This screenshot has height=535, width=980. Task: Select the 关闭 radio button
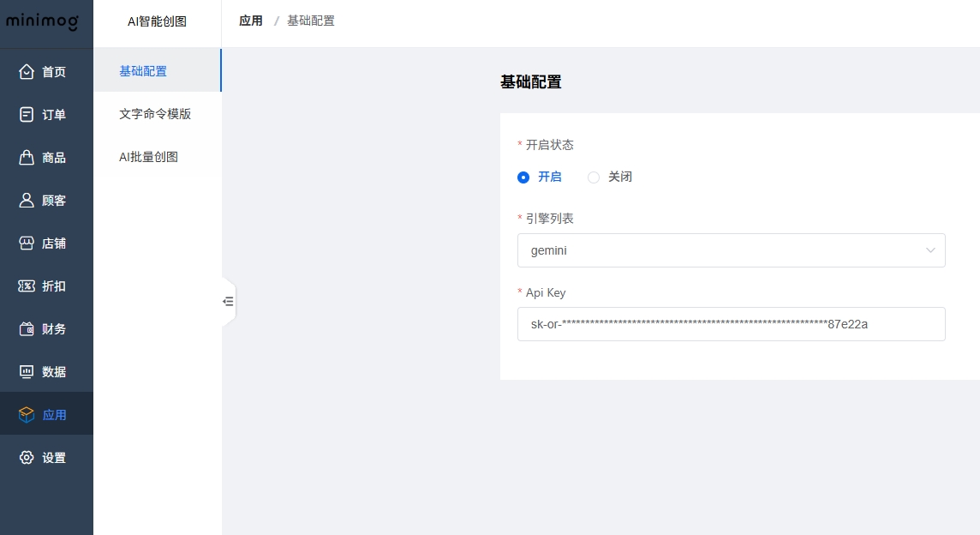click(594, 177)
